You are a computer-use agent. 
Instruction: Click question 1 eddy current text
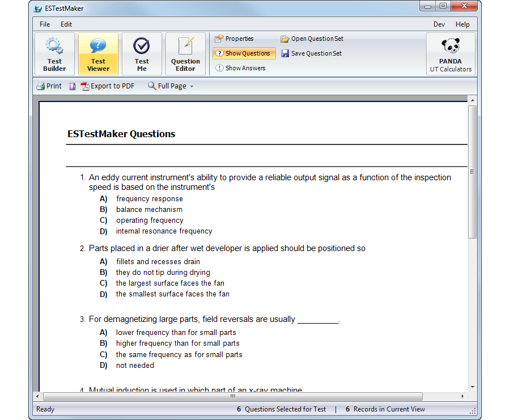pyautogui.click(x=270, y=182)
